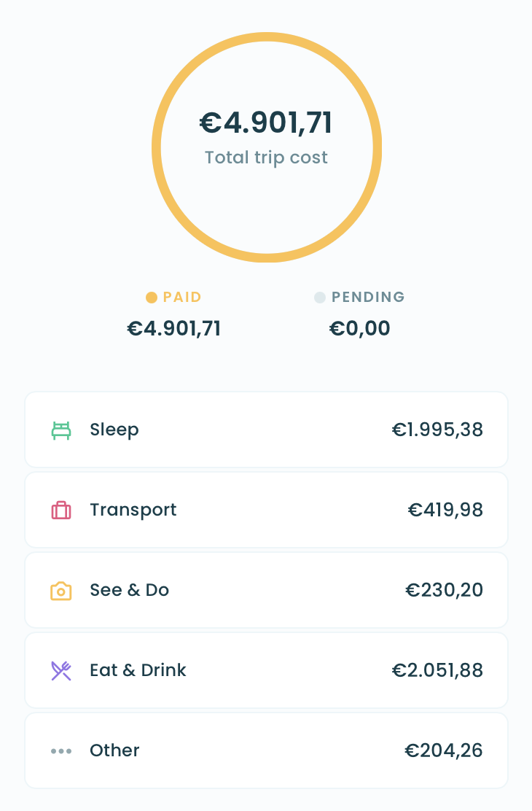Screen dimensions: 532x811
Task: Click the Other amount €204,26
Action: coord(444,751)
